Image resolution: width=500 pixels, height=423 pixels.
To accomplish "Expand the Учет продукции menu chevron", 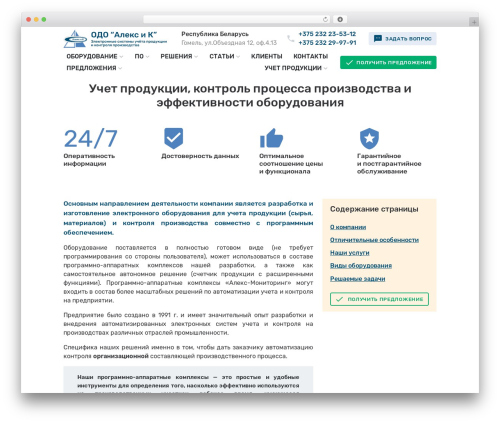I will [325, 68].
